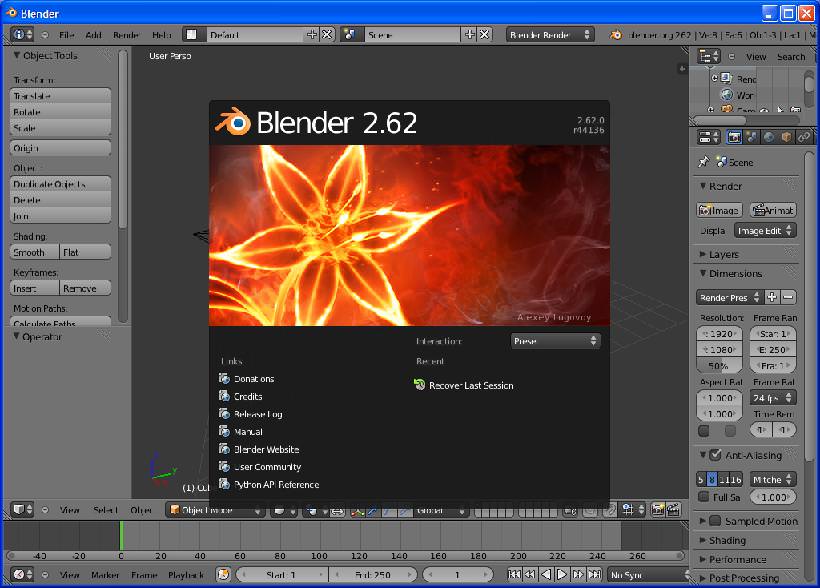
Task: Click the scene browse icon beside Scene
Action: tap(349, 33)
